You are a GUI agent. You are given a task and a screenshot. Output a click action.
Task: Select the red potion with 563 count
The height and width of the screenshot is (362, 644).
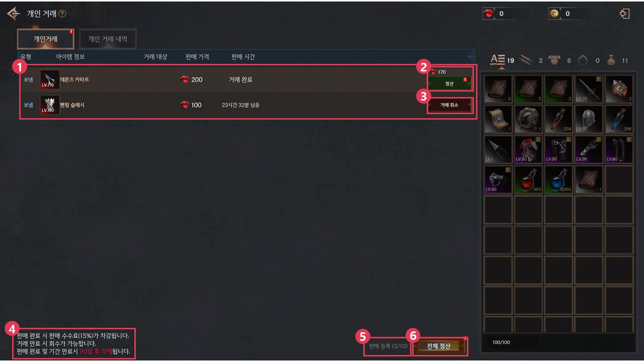coord(528,179)
